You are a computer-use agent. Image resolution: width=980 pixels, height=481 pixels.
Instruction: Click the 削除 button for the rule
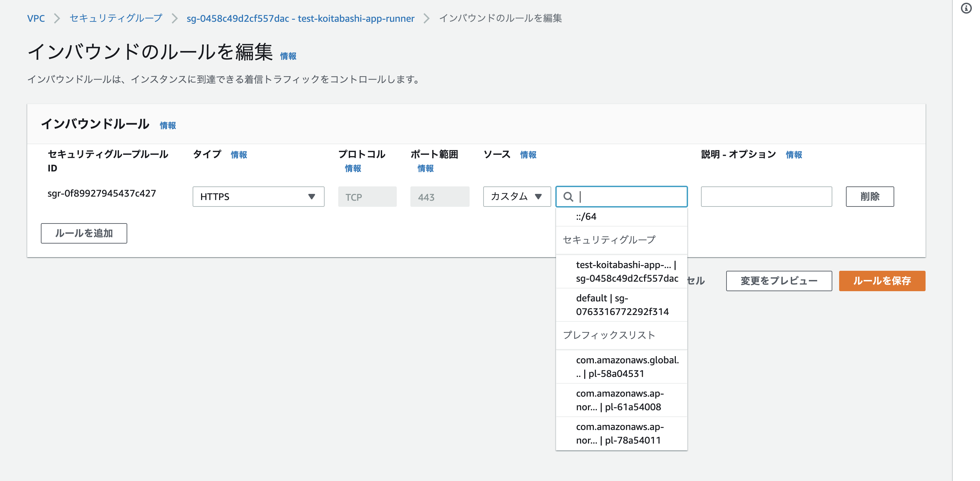pos(870,197)
